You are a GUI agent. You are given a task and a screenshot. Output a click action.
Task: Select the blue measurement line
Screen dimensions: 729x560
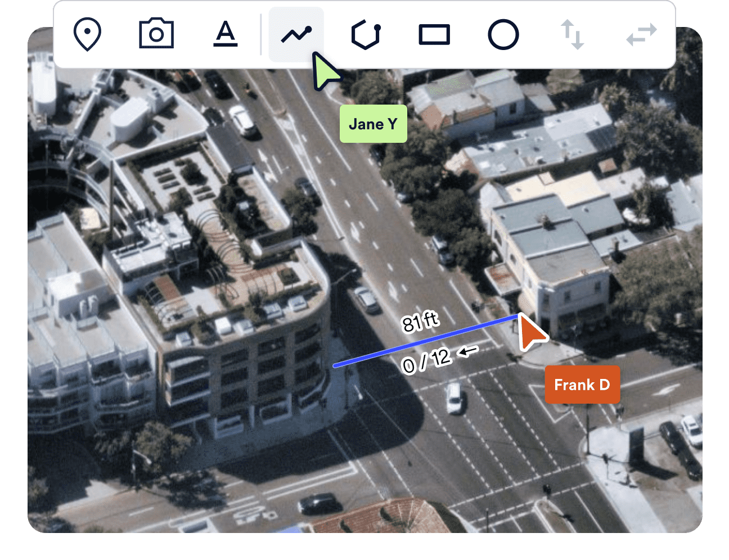(427, 340)
